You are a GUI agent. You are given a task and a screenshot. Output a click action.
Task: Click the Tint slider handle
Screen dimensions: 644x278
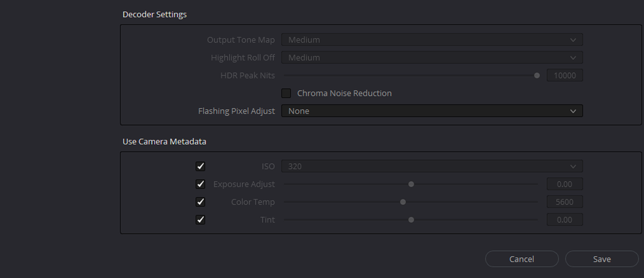pos(411,220)
